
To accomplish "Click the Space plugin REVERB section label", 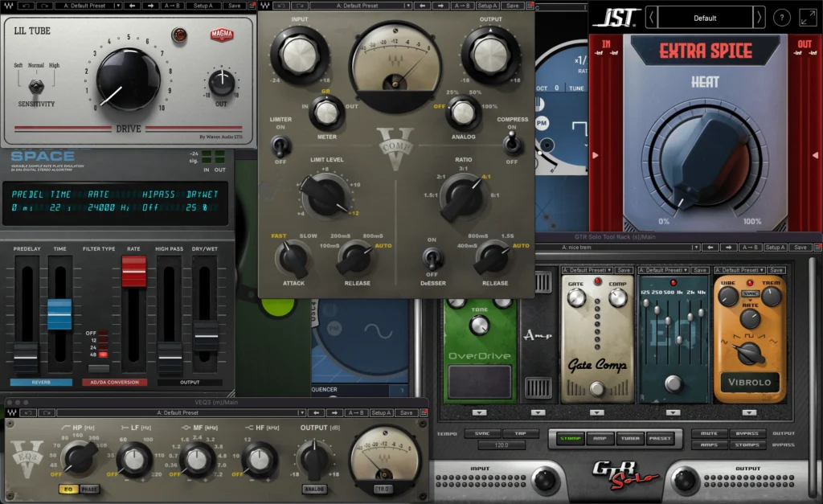I will pyautogui.click(x=41, y=382).
